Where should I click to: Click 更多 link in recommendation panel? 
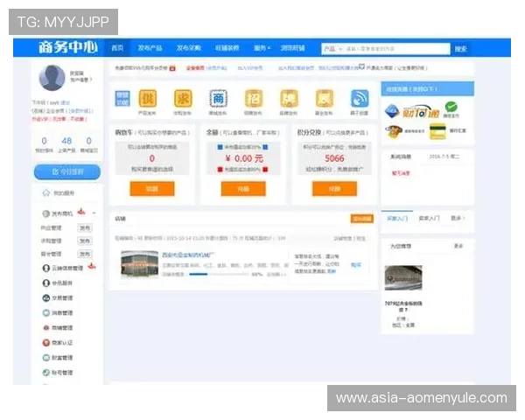point(458,246)
